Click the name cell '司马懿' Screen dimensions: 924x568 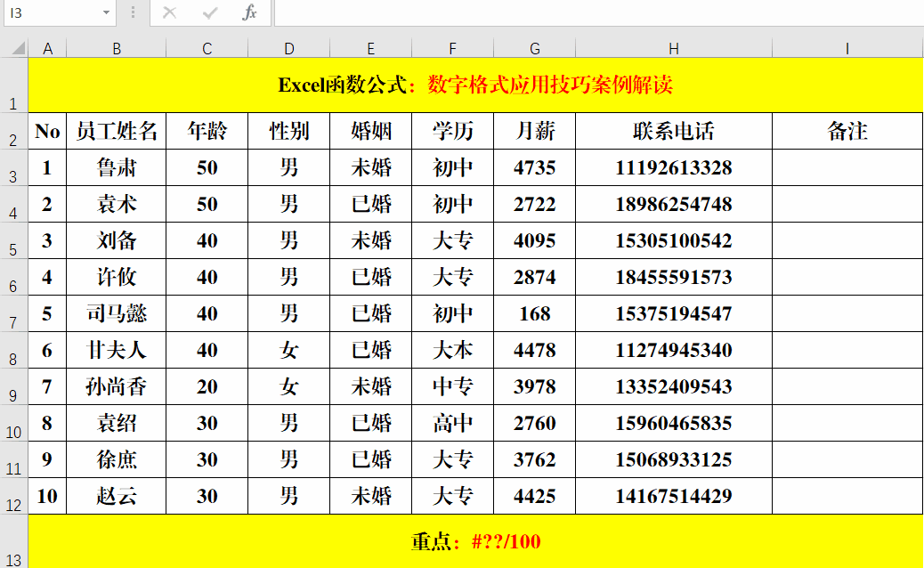(117, 314)
